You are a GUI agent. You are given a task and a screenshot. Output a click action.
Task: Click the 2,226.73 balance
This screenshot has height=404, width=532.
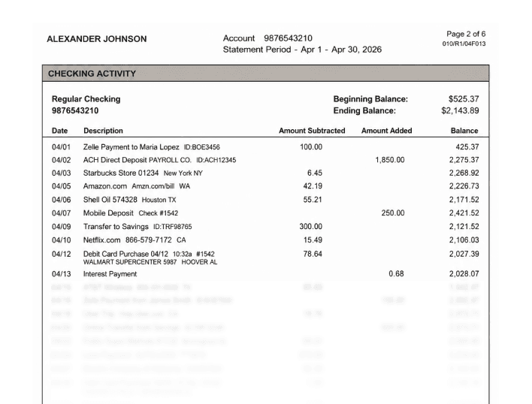click(464, 186)
